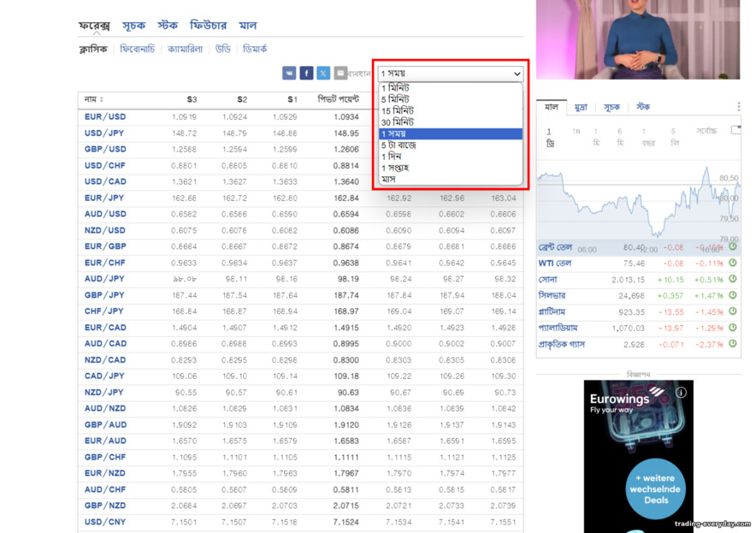
Task: Open the প্রাকৃতিক গ্যাস commodity link
Action: point(562,344)
